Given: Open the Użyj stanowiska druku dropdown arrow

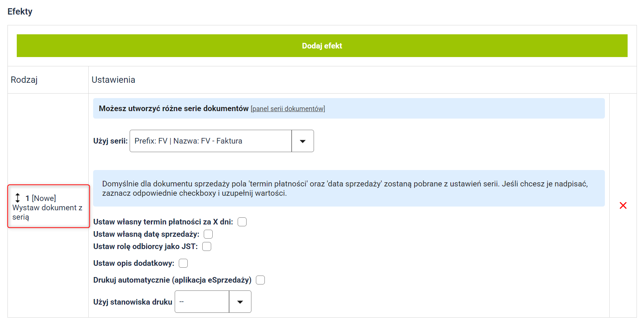Looking at the screenshot, I should click(x=240, y=302).
